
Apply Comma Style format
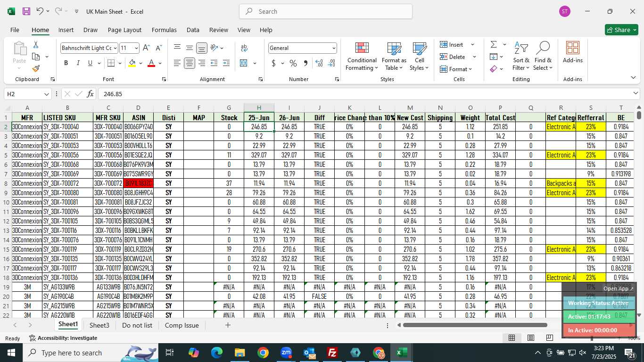tap(305, 63)
